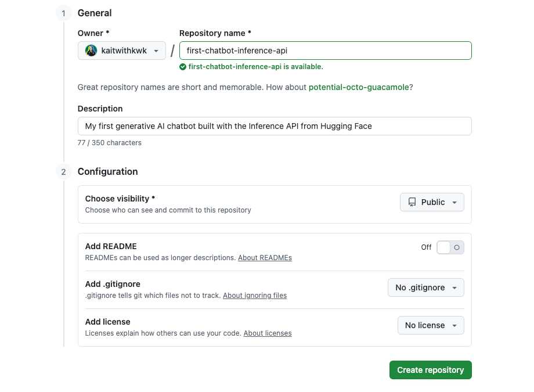Open the About ignoring files link
Viewport: 534px width, 392px height.
pyautogui.click(x=255, y=296)
